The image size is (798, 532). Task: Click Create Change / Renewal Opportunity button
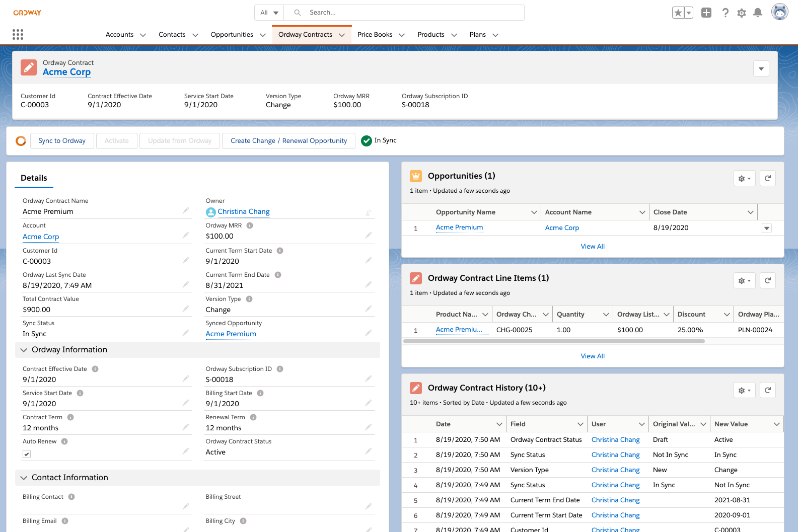pyautogui.click(x=288, y=141)
